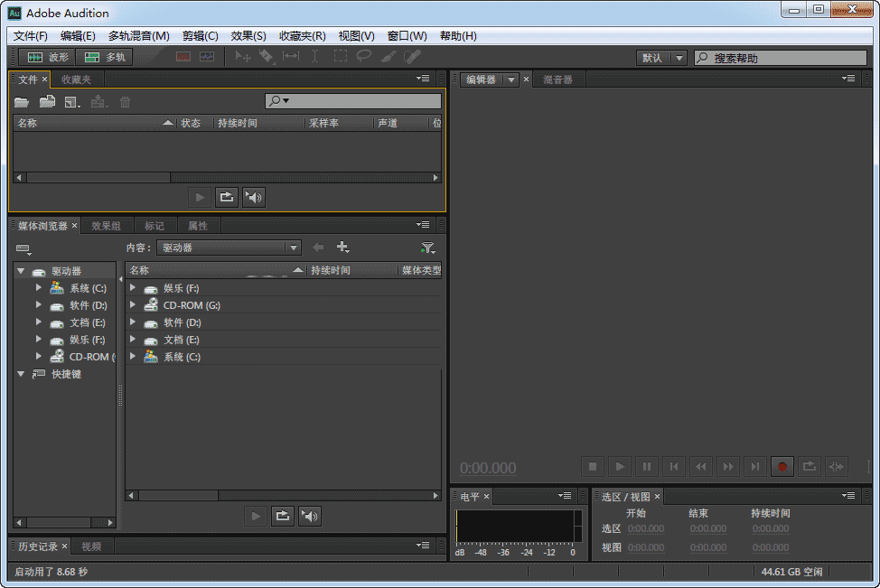Click the audio level meter bar
Viewport: 880px width, 588px height.
click(518, 526)
